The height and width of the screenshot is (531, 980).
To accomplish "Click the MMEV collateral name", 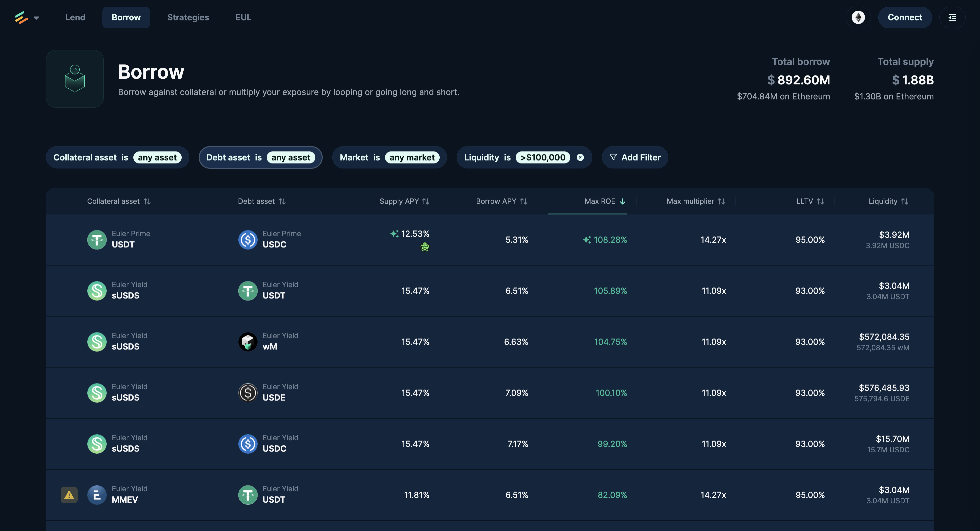I will tap(124, 499).
